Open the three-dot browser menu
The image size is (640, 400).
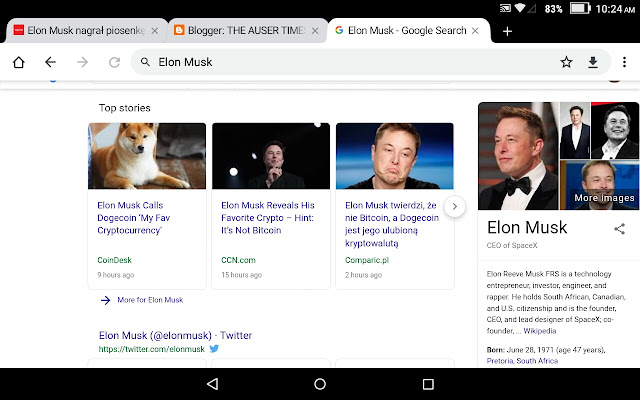pyautogui.click(x=624, y=62)
